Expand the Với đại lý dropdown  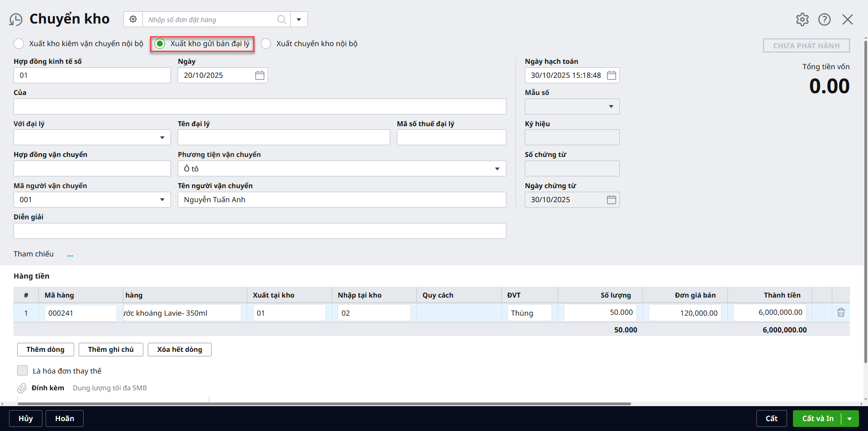[162, 137]
